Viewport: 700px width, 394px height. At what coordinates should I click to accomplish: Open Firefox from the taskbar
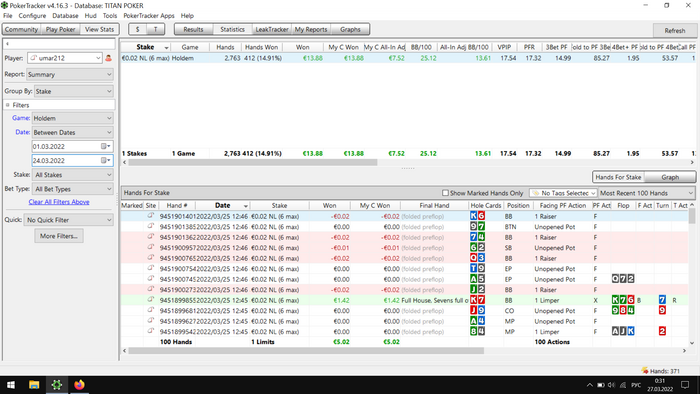pos(79,385)
